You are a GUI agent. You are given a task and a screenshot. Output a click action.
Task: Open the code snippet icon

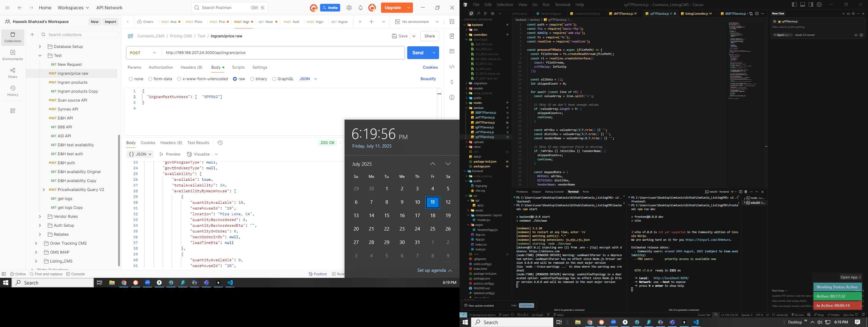(452, 67)
